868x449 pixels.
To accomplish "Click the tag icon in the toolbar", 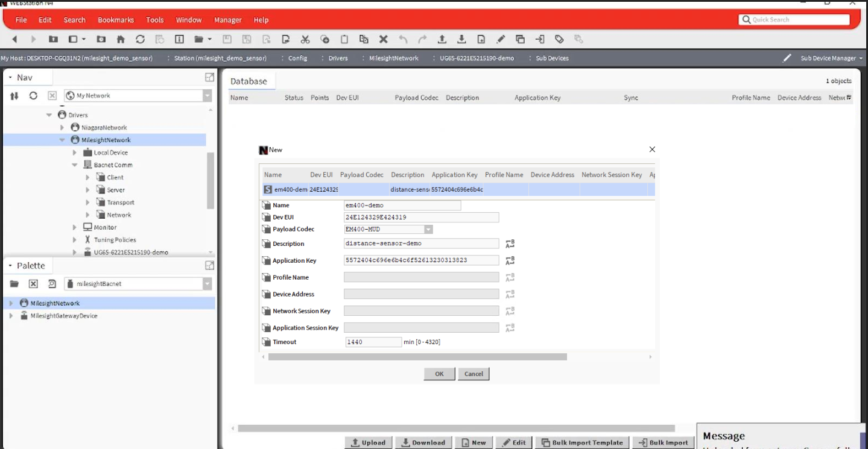I will click(559, 39).
